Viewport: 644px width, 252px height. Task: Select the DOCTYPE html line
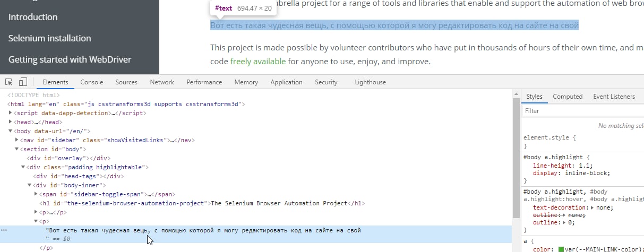(33, 95)
